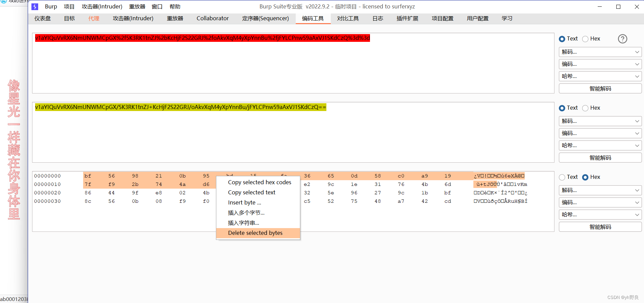Expand the 哈希 dropdown in the first panel
The width and height of the screenshot is (644, 303).
(x=600, y=76)
